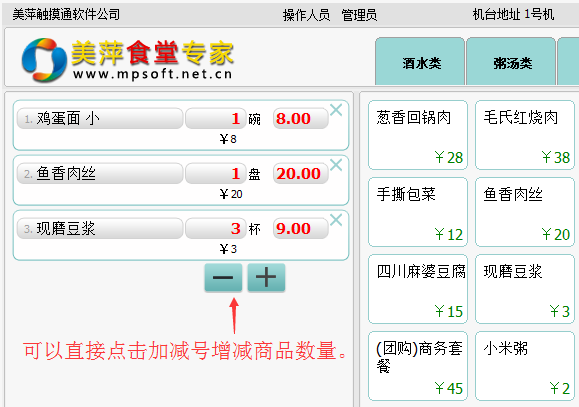Select the 毛氏红烧肉 ¥38 dish tile

[525, 135]
